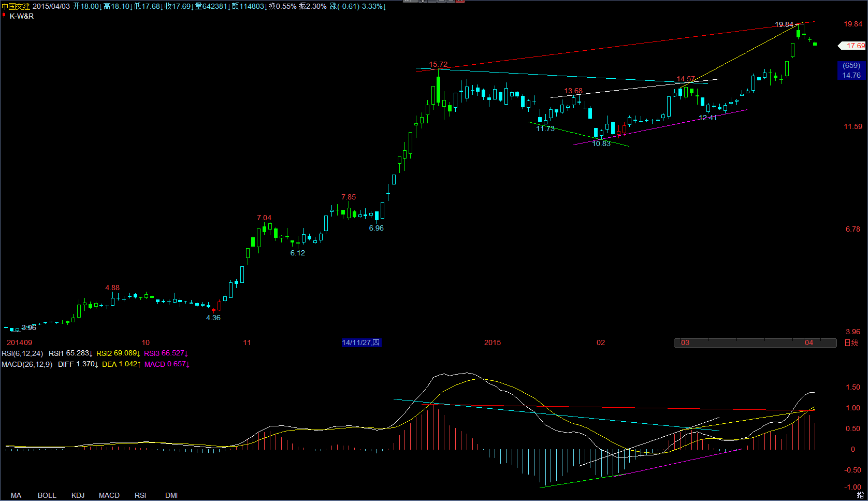The height and width of the screenshot is (501, 868).
Task: Click the 04 month marker in the slider
Action: [809, 342]
